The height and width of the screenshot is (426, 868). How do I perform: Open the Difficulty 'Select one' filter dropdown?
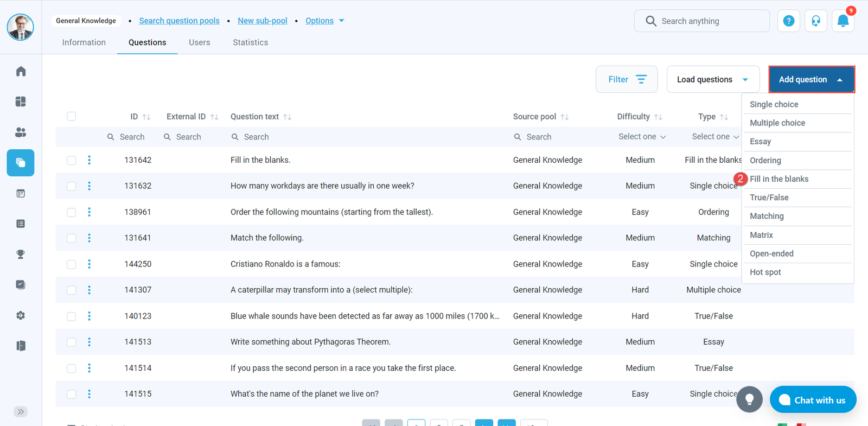[642, 137]
